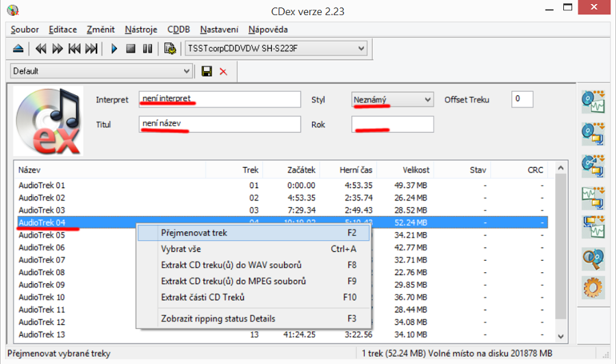This screenshot has height=364, width=616.
Task: Open the toolbar configuration icon beside the drive list
Action: tap(170, 49)
